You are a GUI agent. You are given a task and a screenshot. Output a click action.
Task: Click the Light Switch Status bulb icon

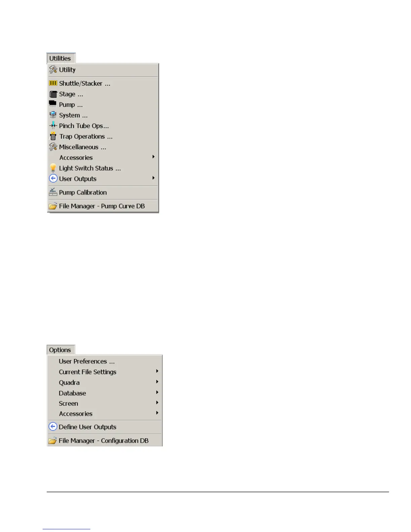tap(53, 168)
